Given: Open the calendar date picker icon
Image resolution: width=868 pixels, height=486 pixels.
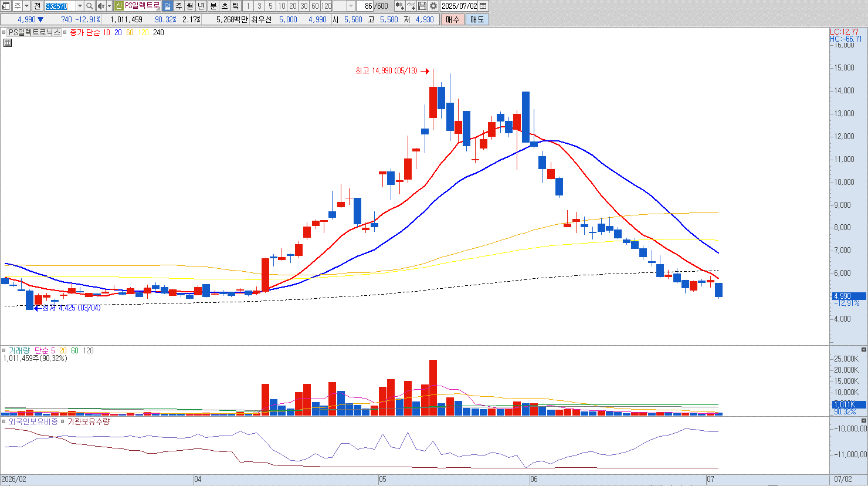Looking at the screenshot, I should point(483,6).
